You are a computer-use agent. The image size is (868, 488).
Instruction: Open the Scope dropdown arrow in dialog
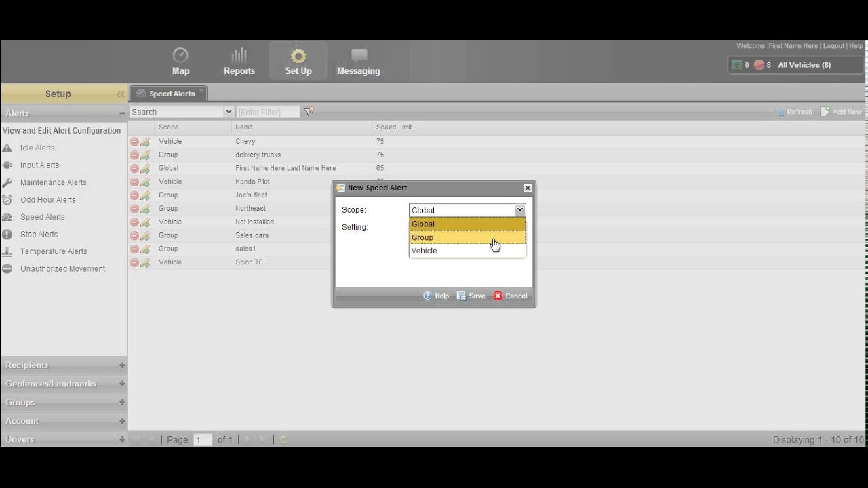[520, 210]
